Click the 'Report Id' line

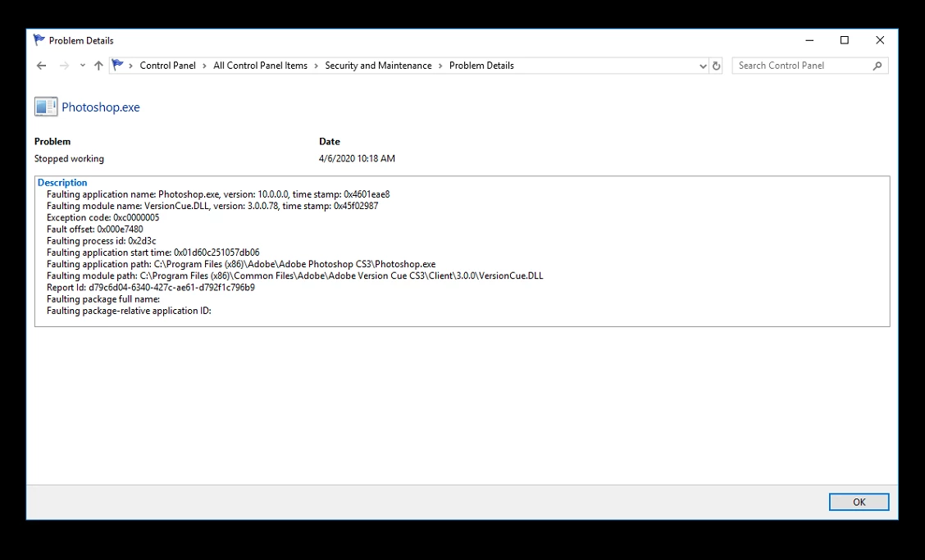[x=151, y=287]
